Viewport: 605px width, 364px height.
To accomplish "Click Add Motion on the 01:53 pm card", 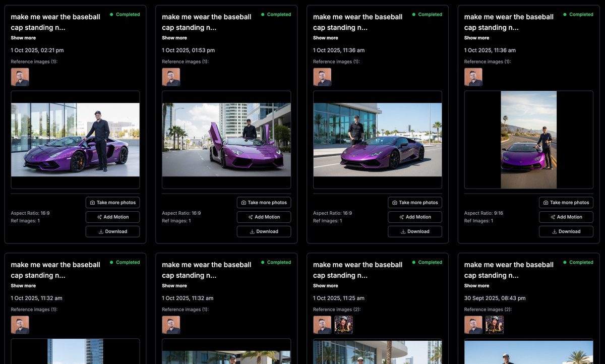I will pyautogui.click(x=264, y=217).
